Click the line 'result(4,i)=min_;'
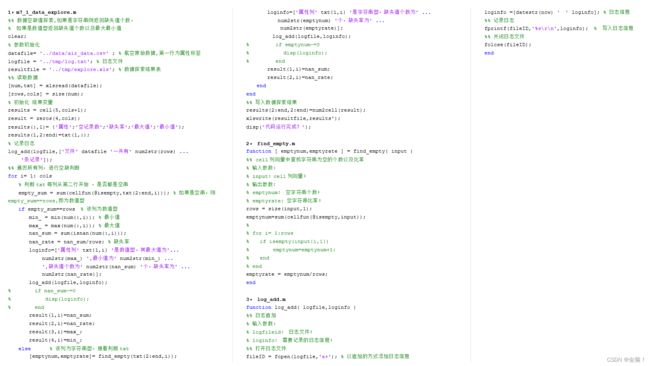This screenshot has height=366, width=650. (56, 340)
